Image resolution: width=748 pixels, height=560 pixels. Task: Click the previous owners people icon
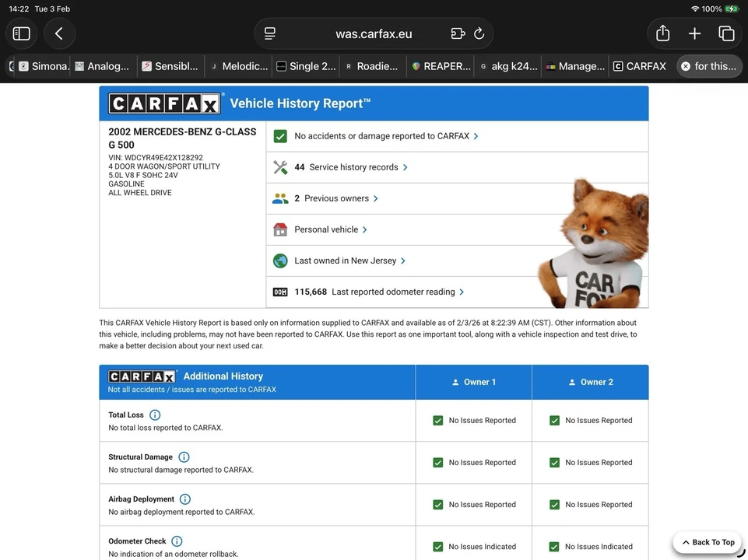(280, 198)
